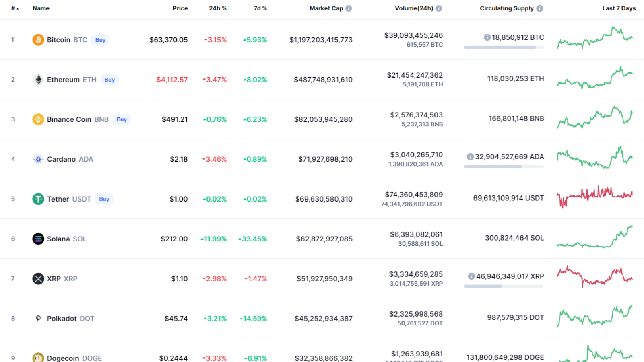Click the Binance Coin logo icon
Screen dimensions: 644x362
pos(38,119)
